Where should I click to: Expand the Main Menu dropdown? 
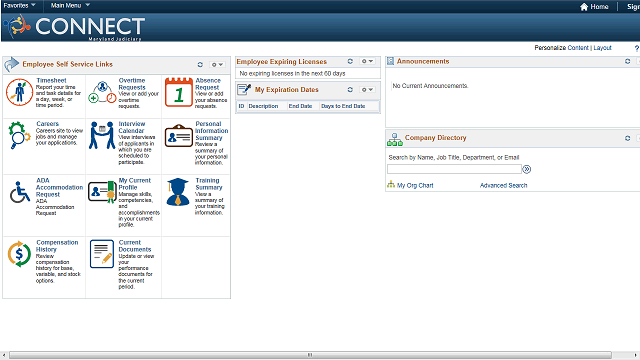(70, 5)
